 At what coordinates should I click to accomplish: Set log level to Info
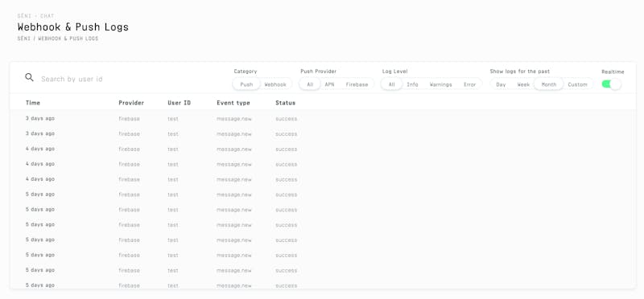point(412,84)
